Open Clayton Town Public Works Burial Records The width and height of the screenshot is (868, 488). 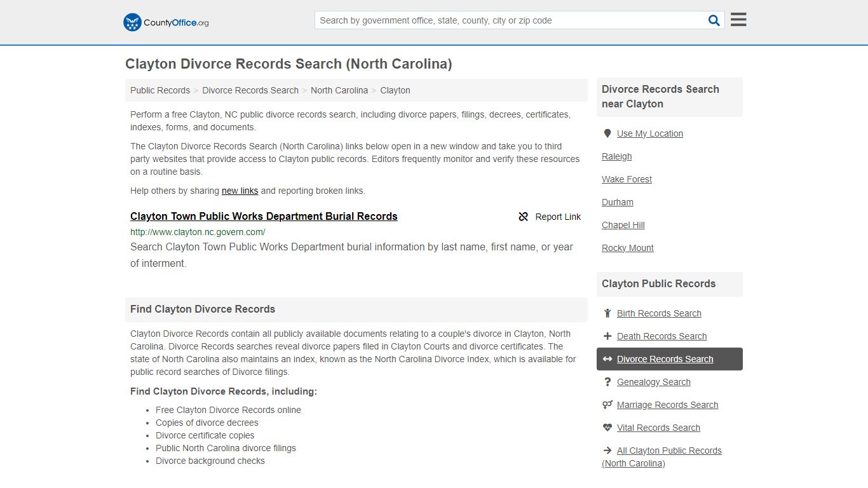[264, 216]
